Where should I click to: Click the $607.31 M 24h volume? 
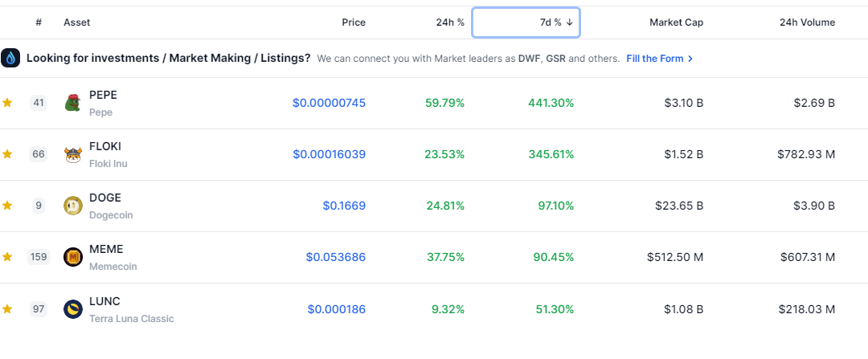coord(808,257)
